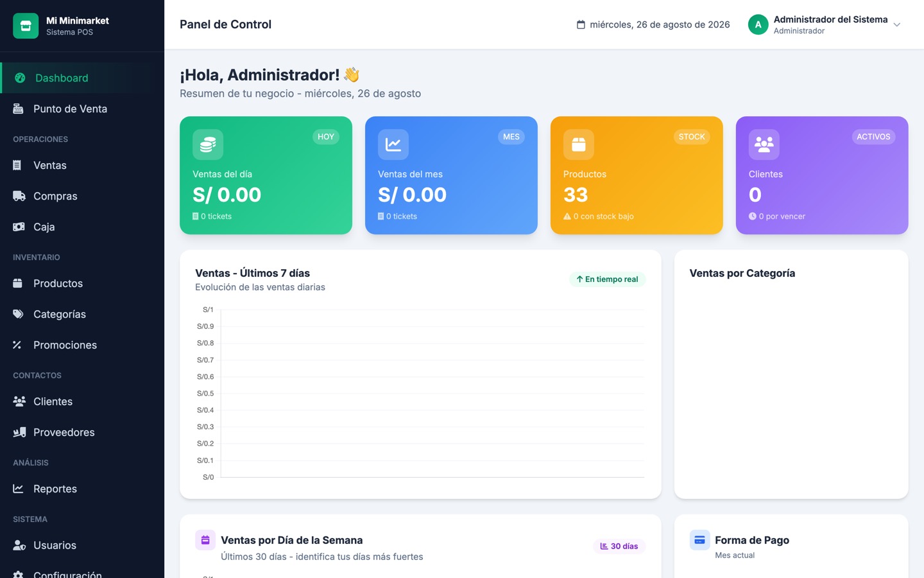
Task: Open the Ventas section in sidebar
Action: pyautogui.click(x=82, y=165)
